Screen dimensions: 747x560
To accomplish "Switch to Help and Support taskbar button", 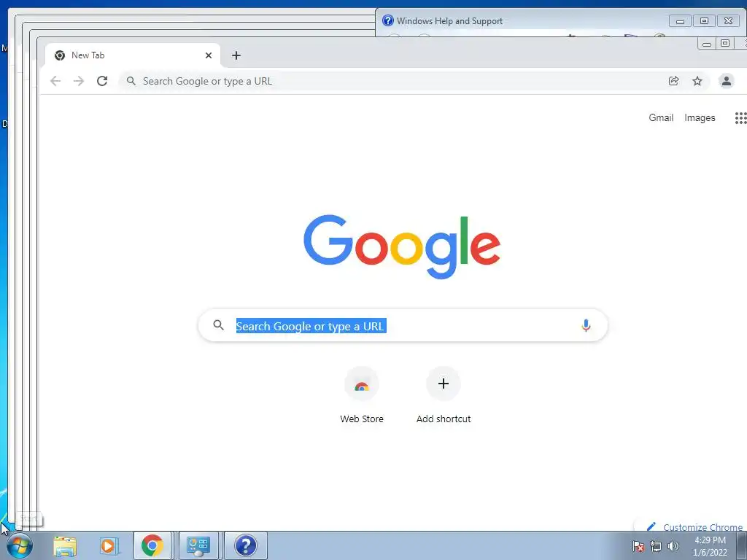I will [x=246, y=545].
